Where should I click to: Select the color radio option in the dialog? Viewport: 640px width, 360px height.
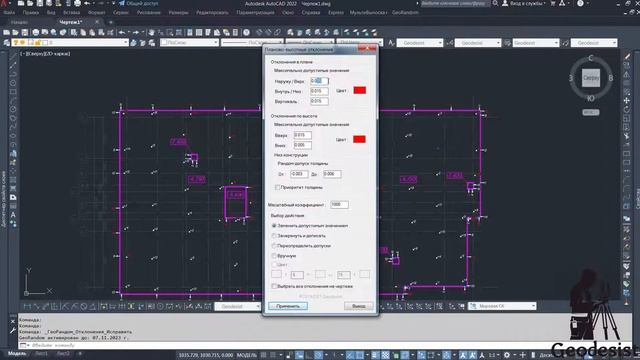click(274, 265)
